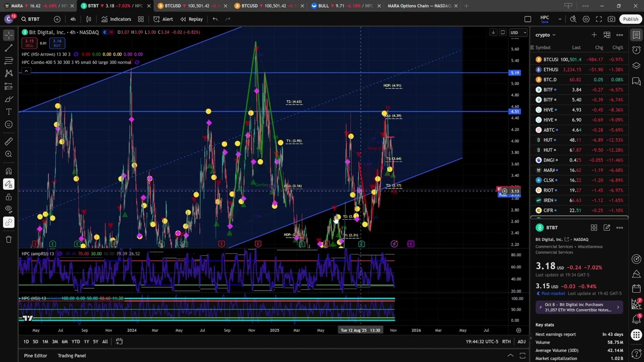Select the ruler measure tool
This screenshot has height=362, width=644.
click(9, 141)
